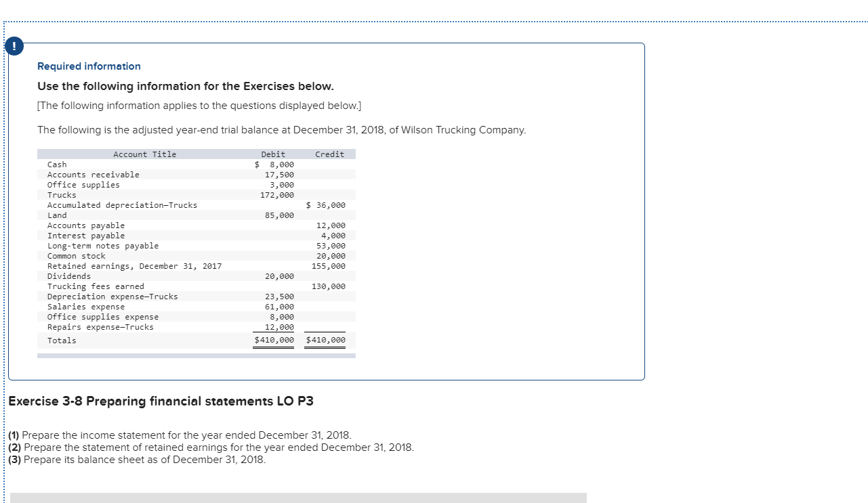Click the 'Credit' column header

(330, 154)
